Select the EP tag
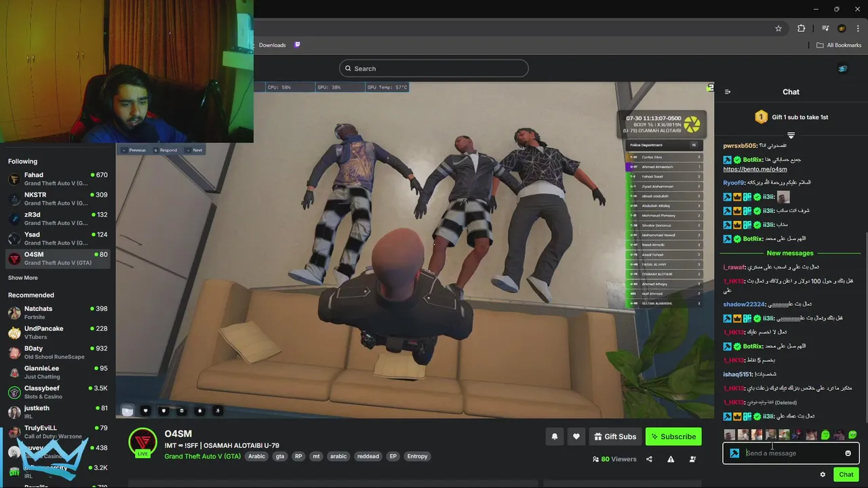The width and height of the screenshot is (868, 488). [393, 456]
